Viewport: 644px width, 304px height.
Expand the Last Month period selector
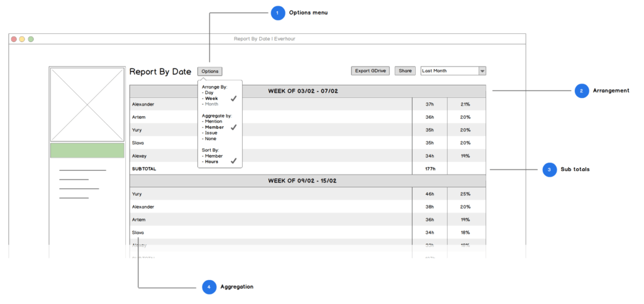point(449,71)
